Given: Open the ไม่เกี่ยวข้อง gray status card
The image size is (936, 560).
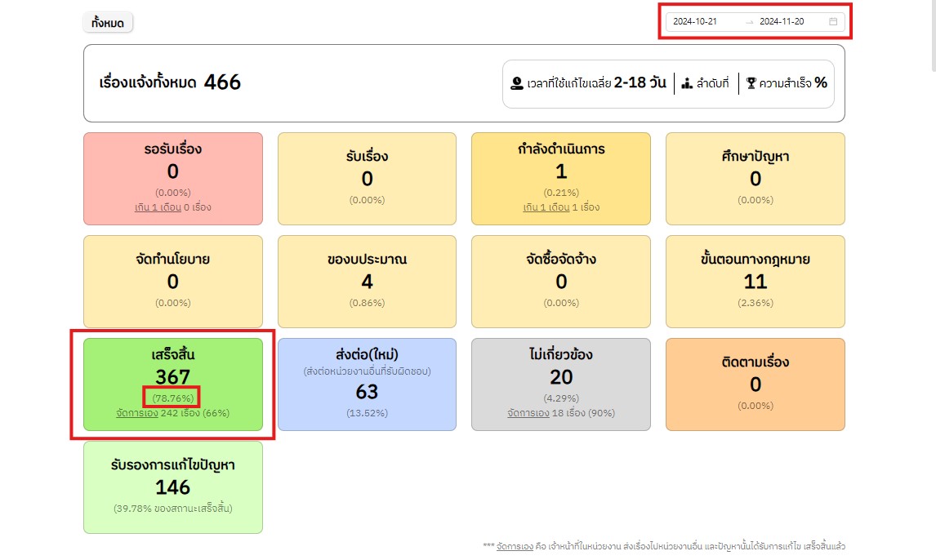Looking at the screenshot, I should click(561, 384).
